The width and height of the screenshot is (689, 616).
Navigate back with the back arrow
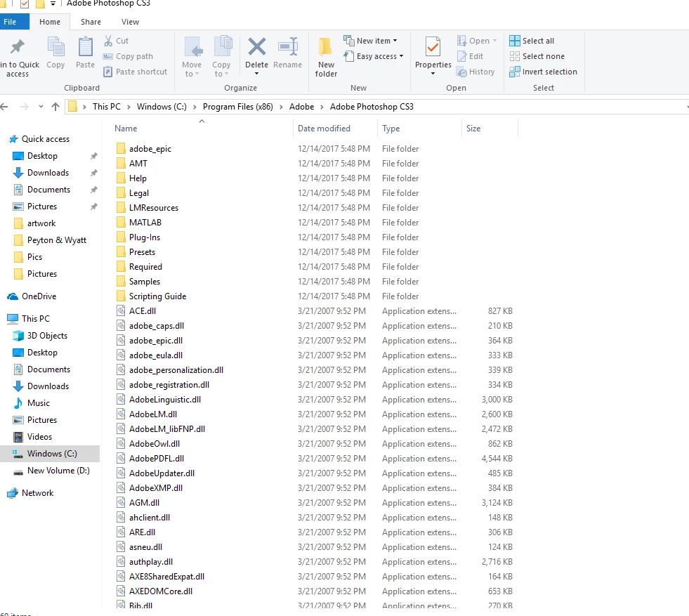tap(4, 107)
